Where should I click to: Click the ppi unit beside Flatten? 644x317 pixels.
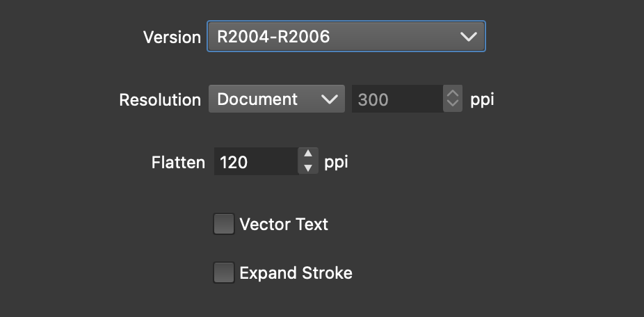click(336, 163)
